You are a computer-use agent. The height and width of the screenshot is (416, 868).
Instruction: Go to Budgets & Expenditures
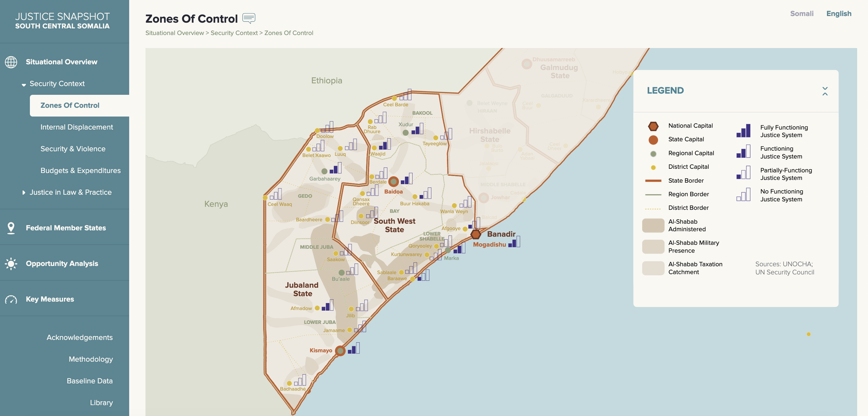[x=81, y=170]
